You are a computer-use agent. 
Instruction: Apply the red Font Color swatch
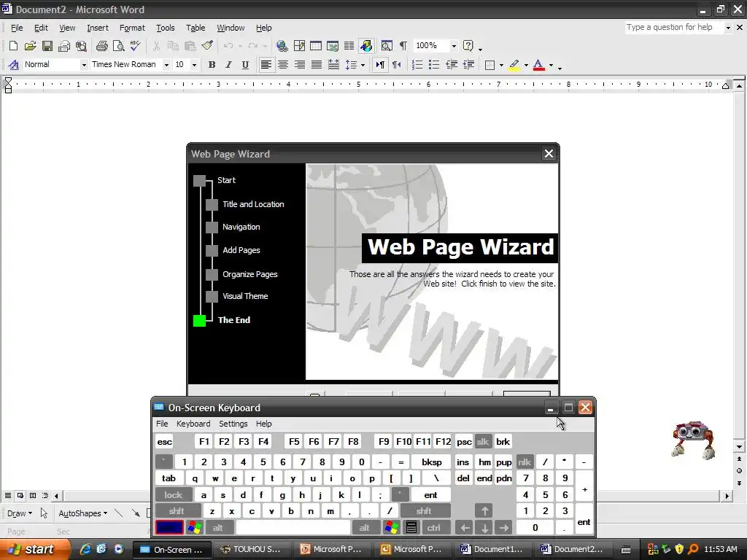(539, 65)
